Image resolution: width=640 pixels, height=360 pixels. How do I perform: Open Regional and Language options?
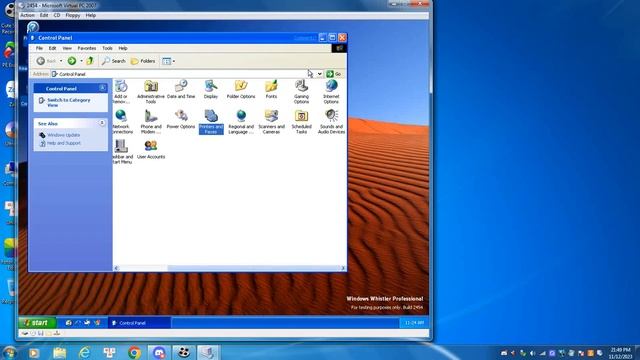point(241,121)
